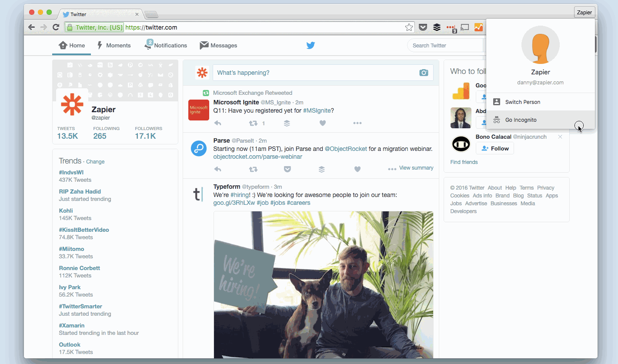Save Parse tweet to Pocket
Image resolution: width=618 pixels, height=364 pixels.
287,169
